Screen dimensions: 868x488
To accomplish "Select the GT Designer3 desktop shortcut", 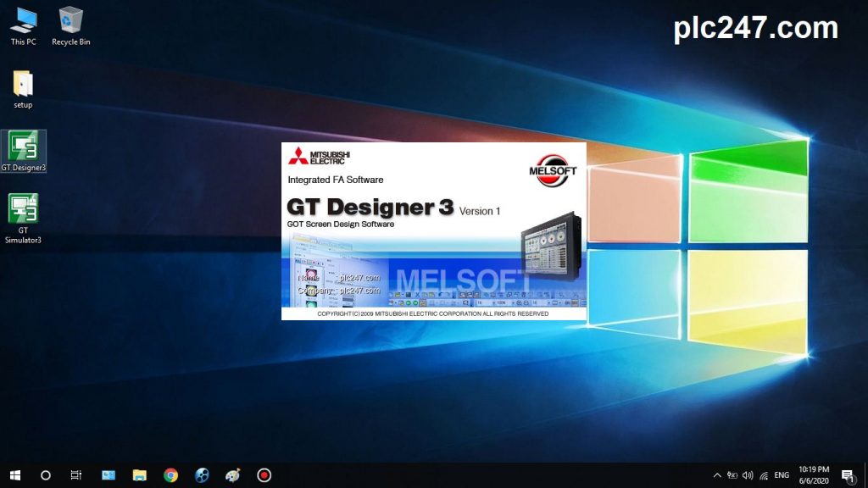I will tap(23, 151).
